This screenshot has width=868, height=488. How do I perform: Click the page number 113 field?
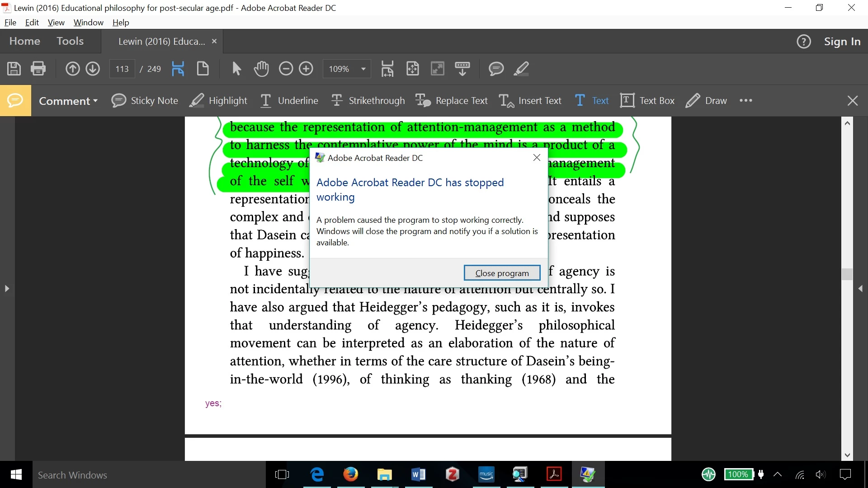point(122,69)
